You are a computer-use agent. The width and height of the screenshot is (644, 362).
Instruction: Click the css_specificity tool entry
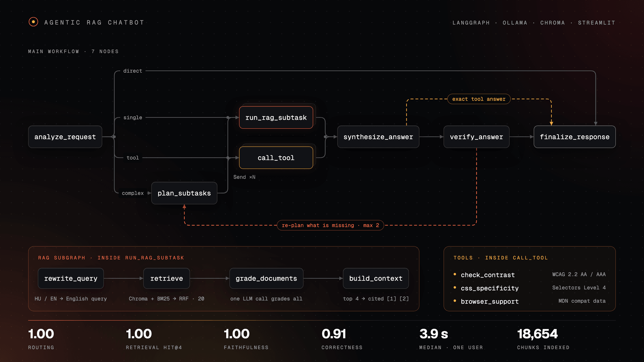490,288
